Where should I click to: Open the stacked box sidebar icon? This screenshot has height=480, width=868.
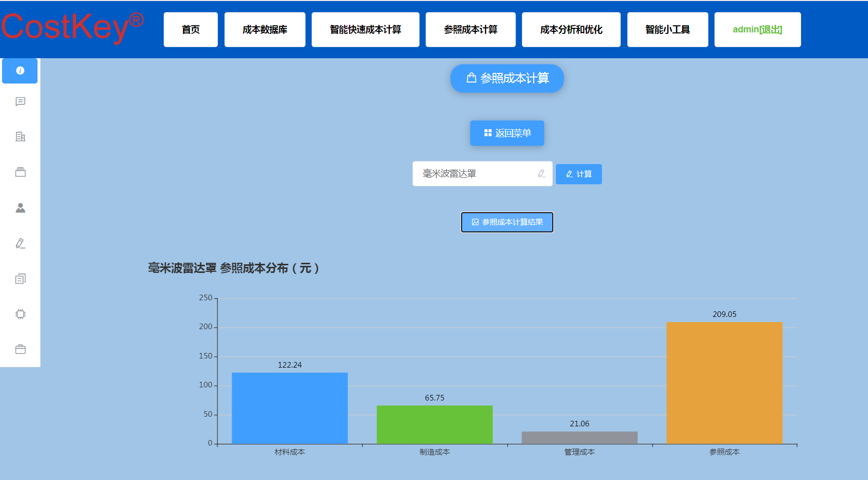click(x=20, y=172)
